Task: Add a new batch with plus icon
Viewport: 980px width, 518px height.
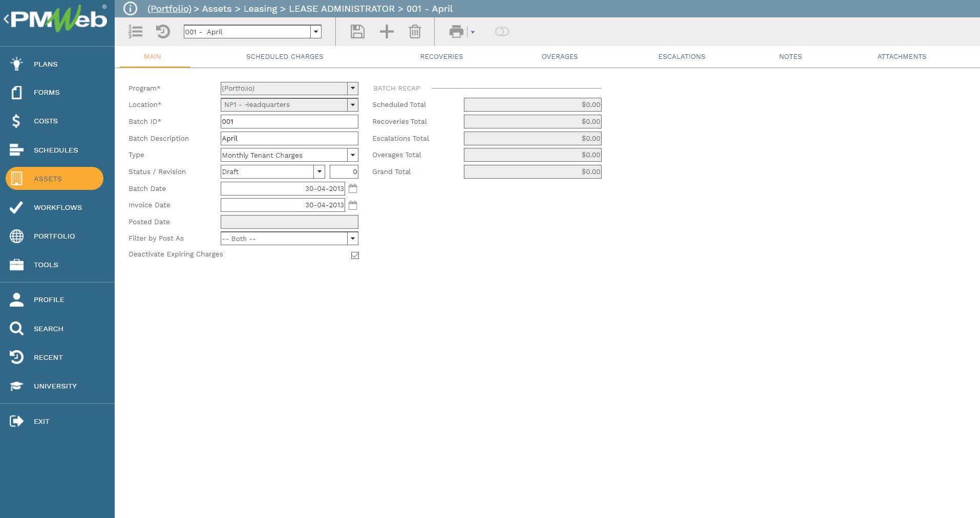Action: click(x=387, y=32)
